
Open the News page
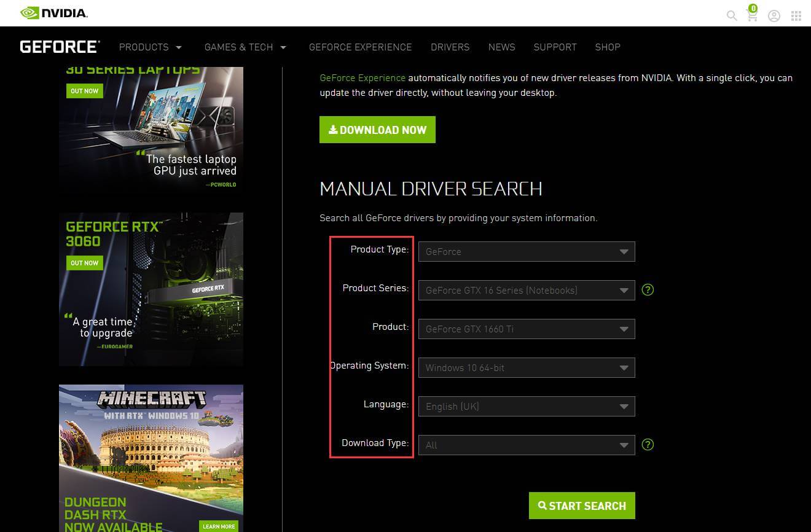(x=501, y=47)
